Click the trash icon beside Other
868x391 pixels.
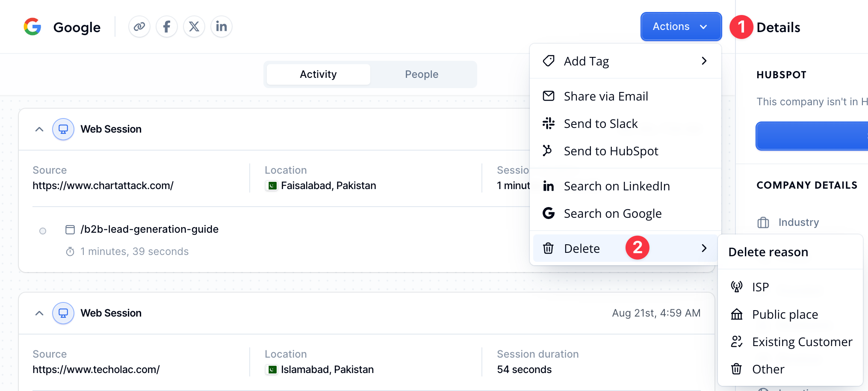coord(736,369)
